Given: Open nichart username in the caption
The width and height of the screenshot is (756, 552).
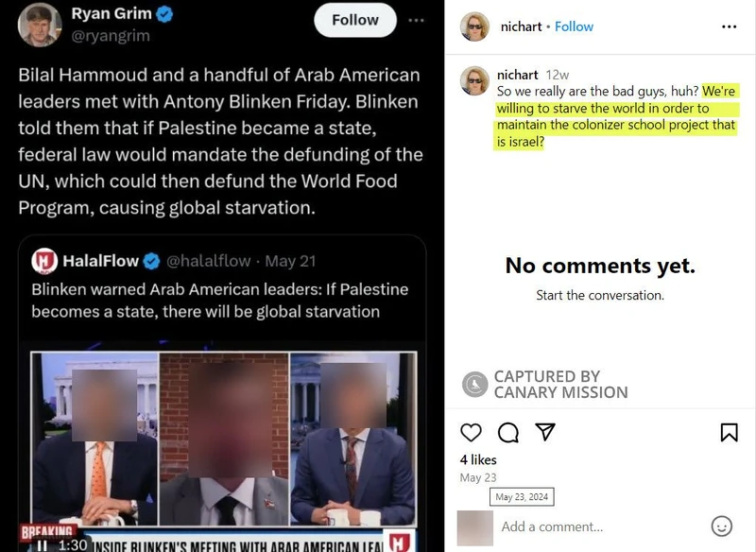Looking at the screenshot, I should point(517,75).
